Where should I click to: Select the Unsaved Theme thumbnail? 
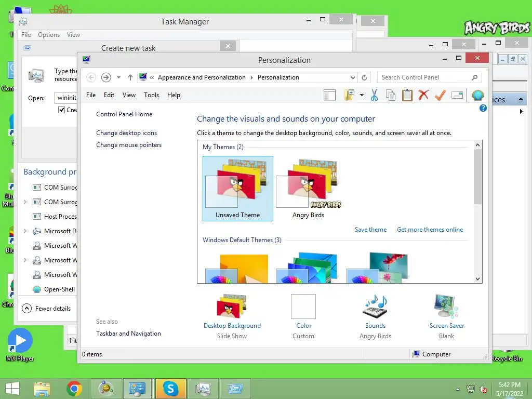tap(238, 189)
